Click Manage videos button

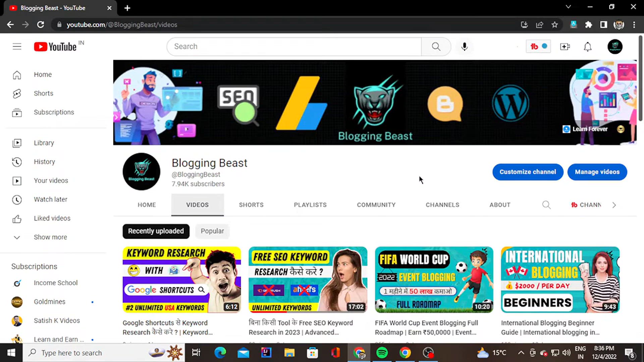597,172
